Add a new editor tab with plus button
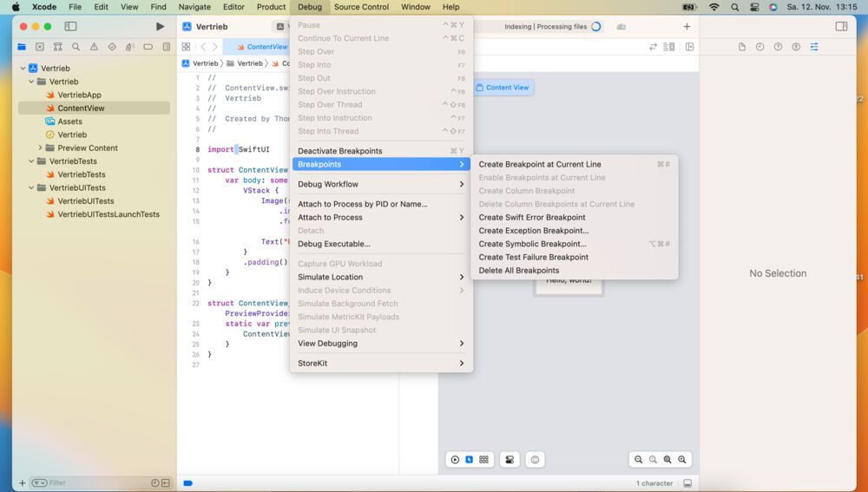The width and height of the screenshot is (868, 492). [687, 27]
